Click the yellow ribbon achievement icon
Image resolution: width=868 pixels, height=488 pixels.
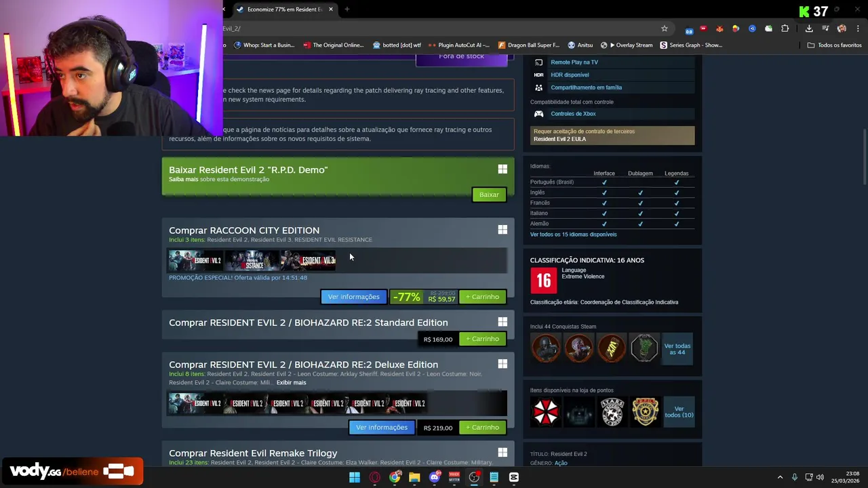tap(612, 348)
